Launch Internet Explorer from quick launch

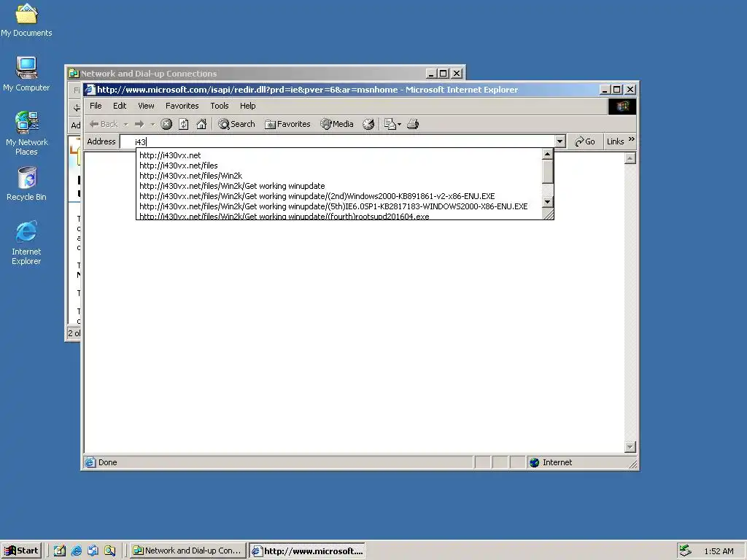point(76,551)
